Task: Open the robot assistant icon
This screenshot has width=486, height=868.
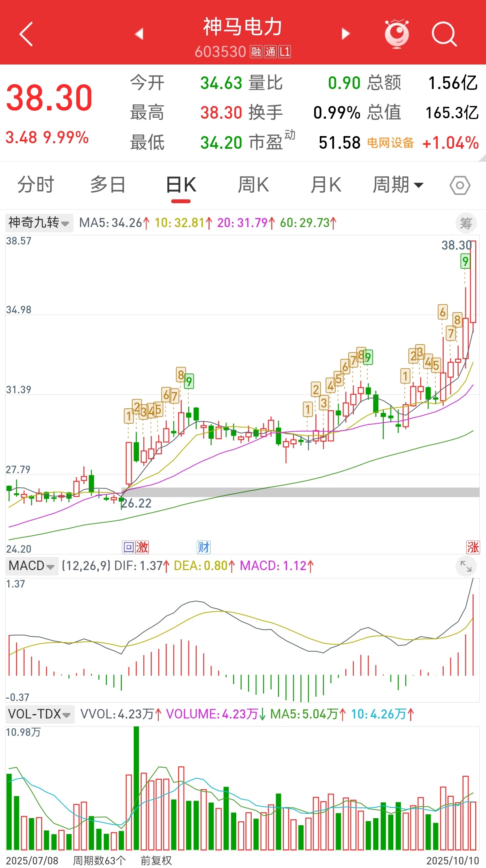Action: (397, 34)
